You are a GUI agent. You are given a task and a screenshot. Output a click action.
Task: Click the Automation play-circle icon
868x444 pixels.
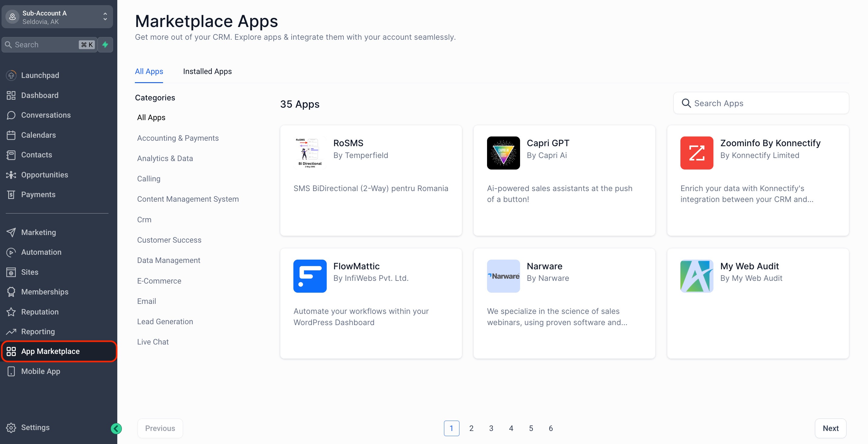tap(11, 252)
